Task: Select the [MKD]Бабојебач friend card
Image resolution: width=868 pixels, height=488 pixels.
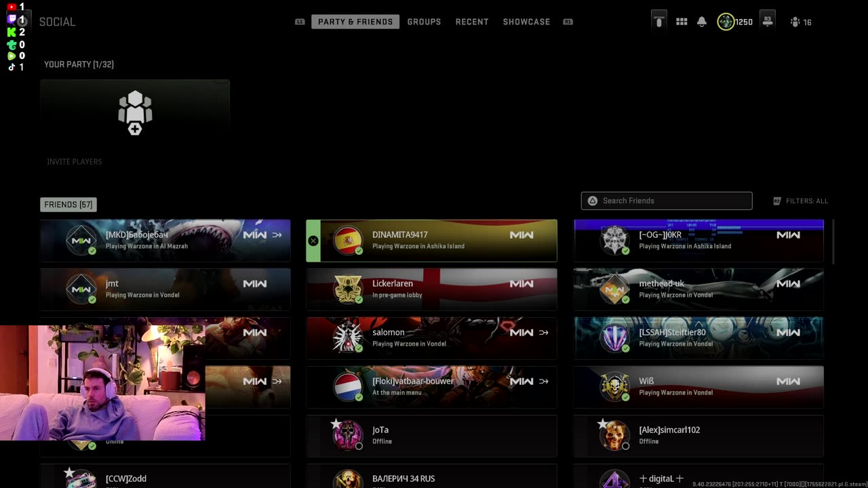Action: [165, 241]
